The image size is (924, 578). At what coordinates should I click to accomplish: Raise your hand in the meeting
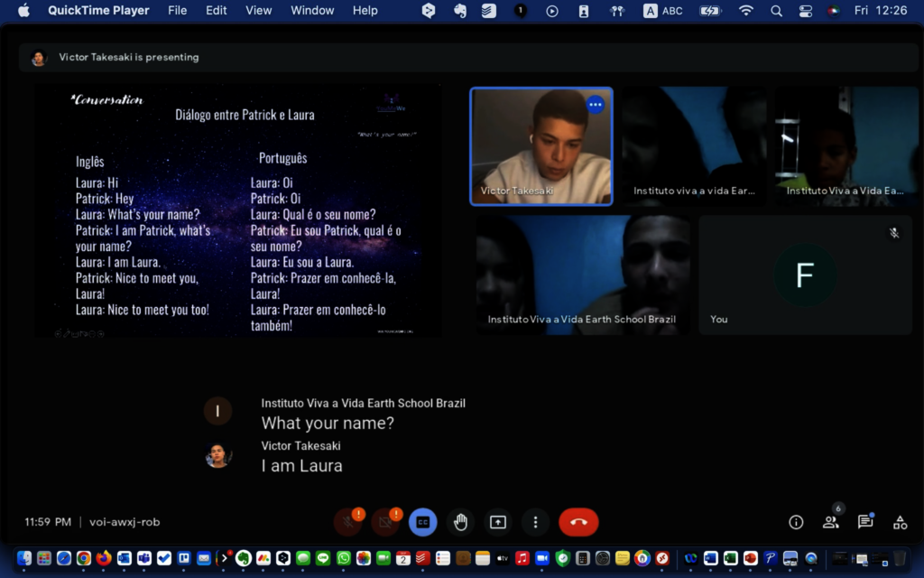[461, 522]
